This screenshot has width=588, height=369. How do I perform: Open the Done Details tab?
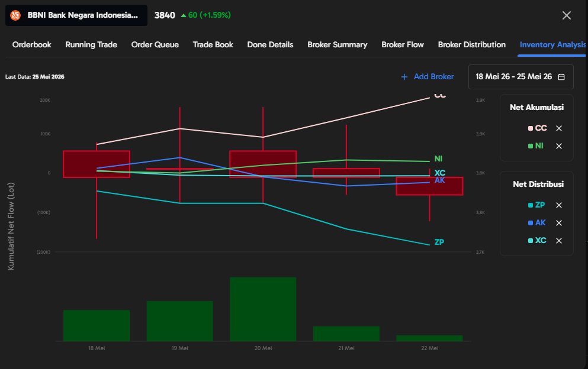tap(270, 44)
